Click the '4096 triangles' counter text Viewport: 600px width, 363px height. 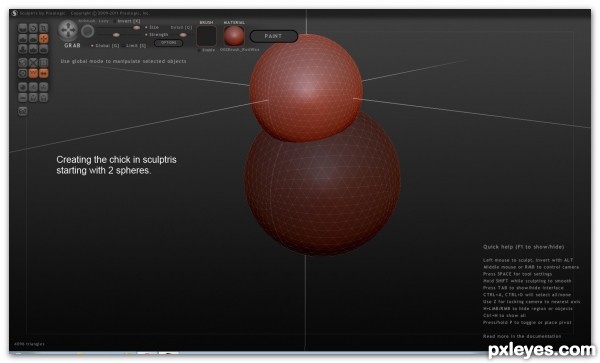point(29,344)
